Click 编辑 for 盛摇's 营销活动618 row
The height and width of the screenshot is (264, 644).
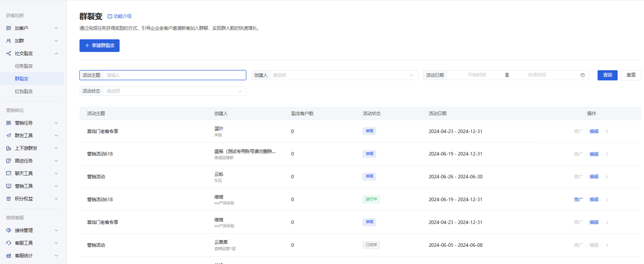click(x=594, y=154)
